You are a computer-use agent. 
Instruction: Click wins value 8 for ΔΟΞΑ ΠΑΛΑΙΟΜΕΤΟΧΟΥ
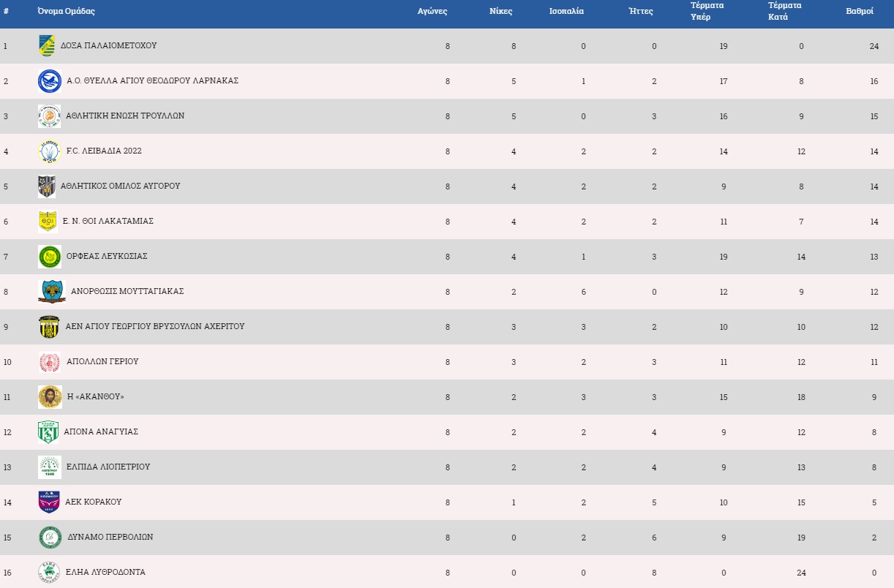(514, 46)
